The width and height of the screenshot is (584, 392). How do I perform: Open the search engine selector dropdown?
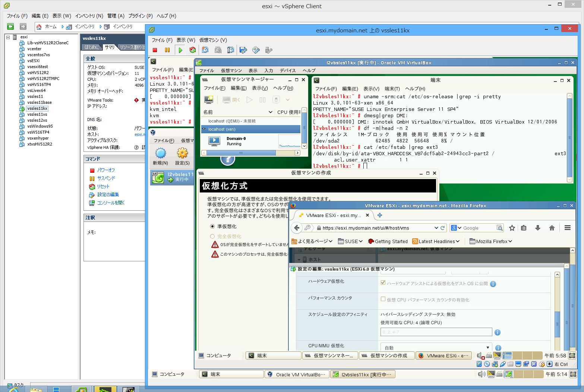coord(457,228)
